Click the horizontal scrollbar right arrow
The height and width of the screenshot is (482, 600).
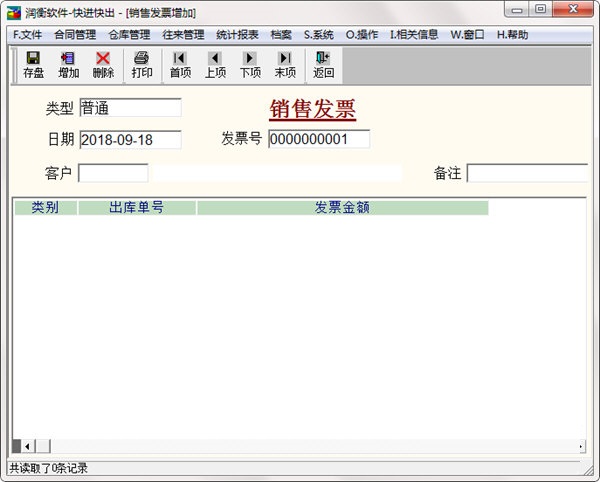tap(581, 446)
